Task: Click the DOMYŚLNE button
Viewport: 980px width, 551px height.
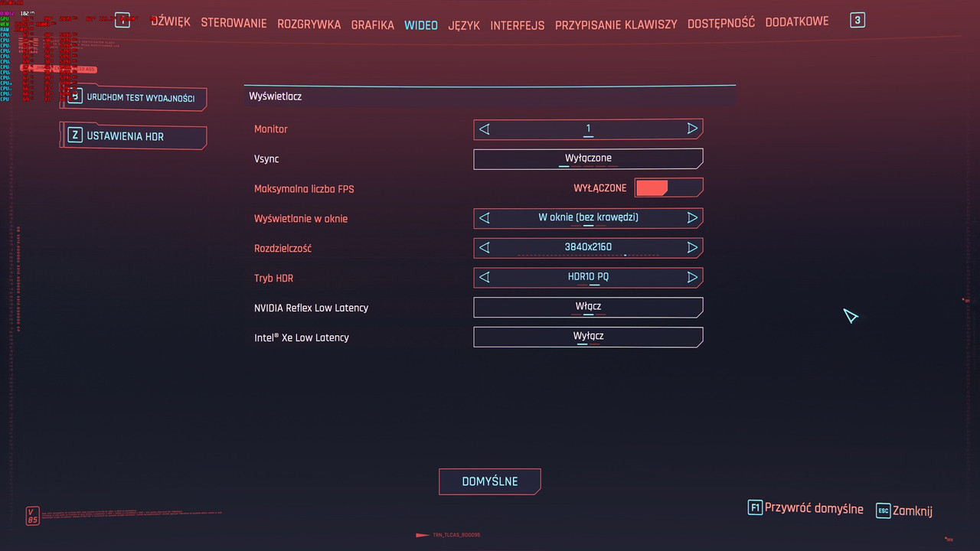Action: point(490,481)
